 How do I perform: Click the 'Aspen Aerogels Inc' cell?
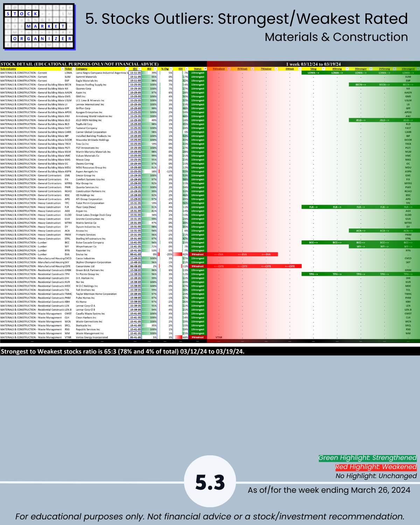(x=102, y=171)
